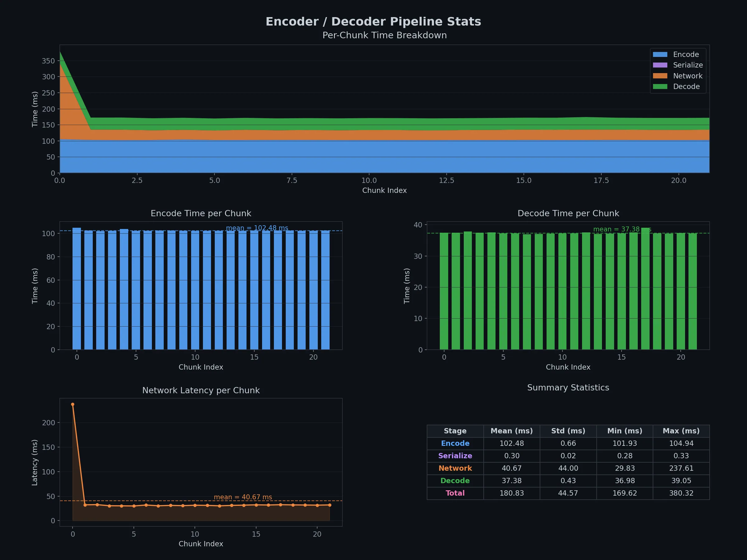Click the 'Serialize' legend label

[x=688, y=65]
